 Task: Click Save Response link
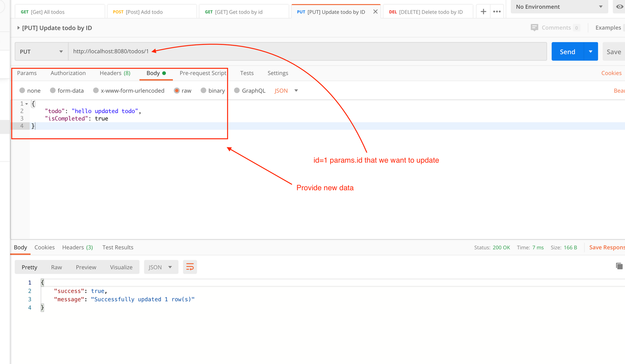[607, 247]
